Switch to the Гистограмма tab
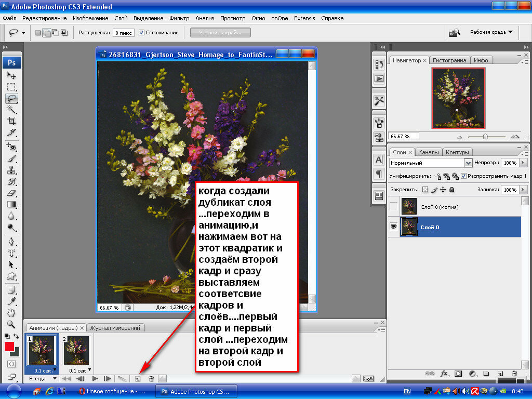The width and height of the screenshot is (532, 399). point(449,60)
